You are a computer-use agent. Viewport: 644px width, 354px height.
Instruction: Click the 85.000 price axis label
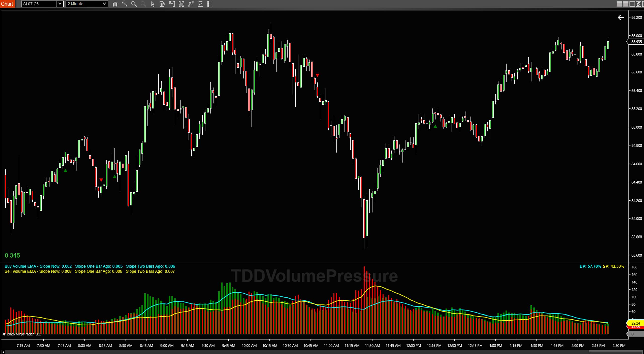pos(636,127)
